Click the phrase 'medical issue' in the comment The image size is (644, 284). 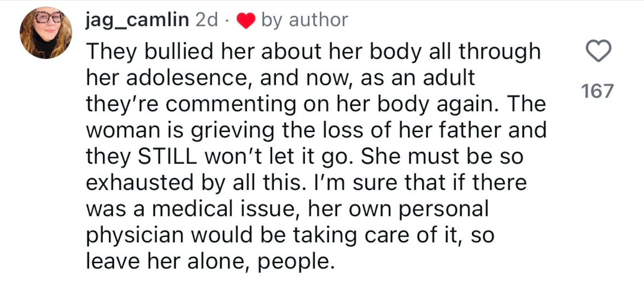(x=225, y=209)
